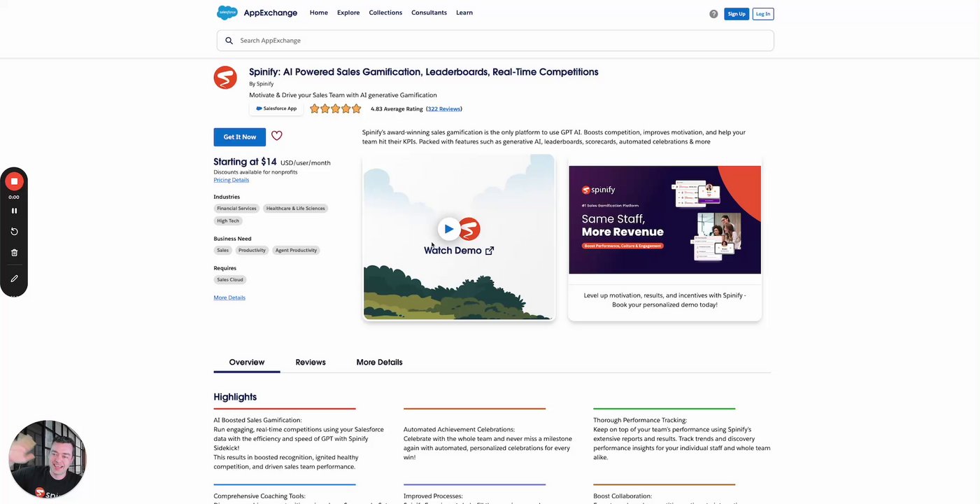Screen dimensions: 980x504
Task: Click the Salesforce App badge
Action: [x=276, y=108]
